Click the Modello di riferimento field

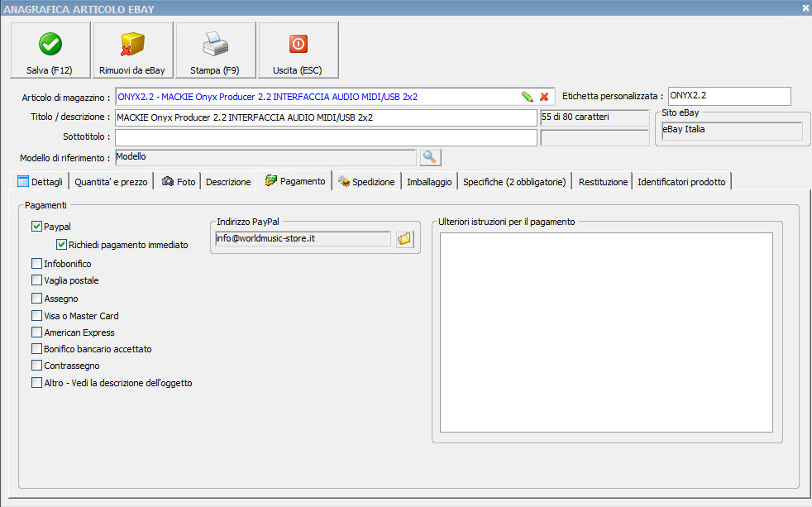[x=265, y=157]
